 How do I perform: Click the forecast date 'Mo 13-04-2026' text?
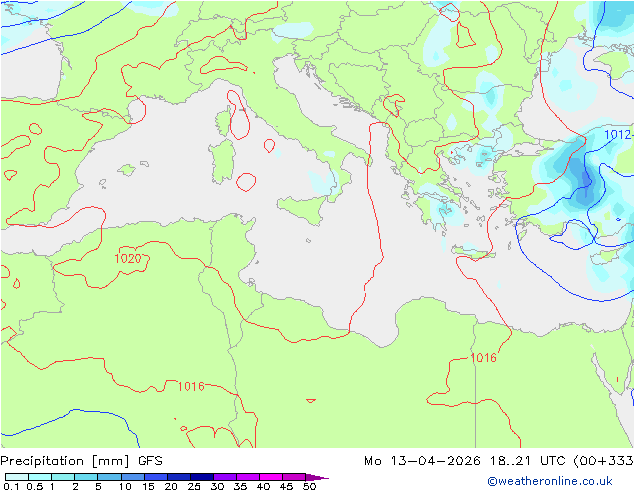(x=422, y=461)
